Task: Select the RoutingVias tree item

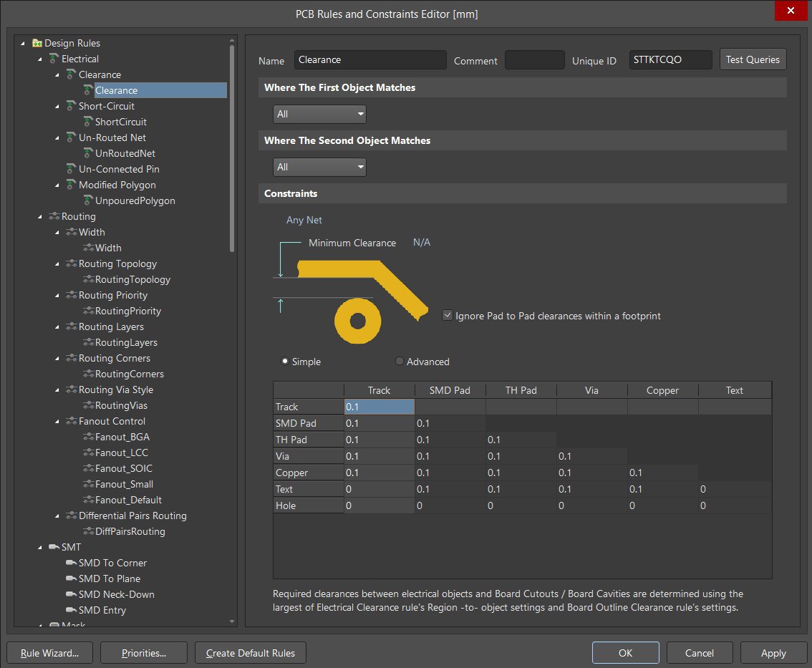Action: 120,405
